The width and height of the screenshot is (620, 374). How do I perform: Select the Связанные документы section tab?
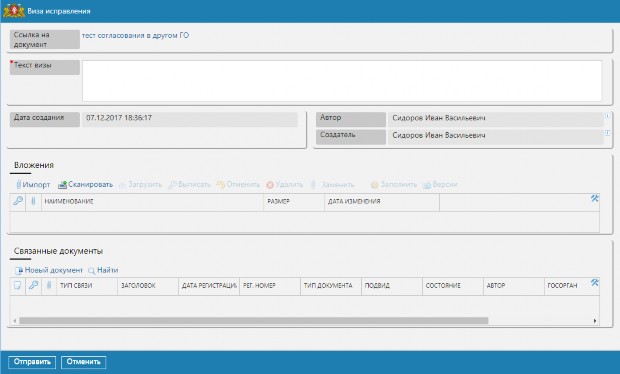tap(58, 251)
